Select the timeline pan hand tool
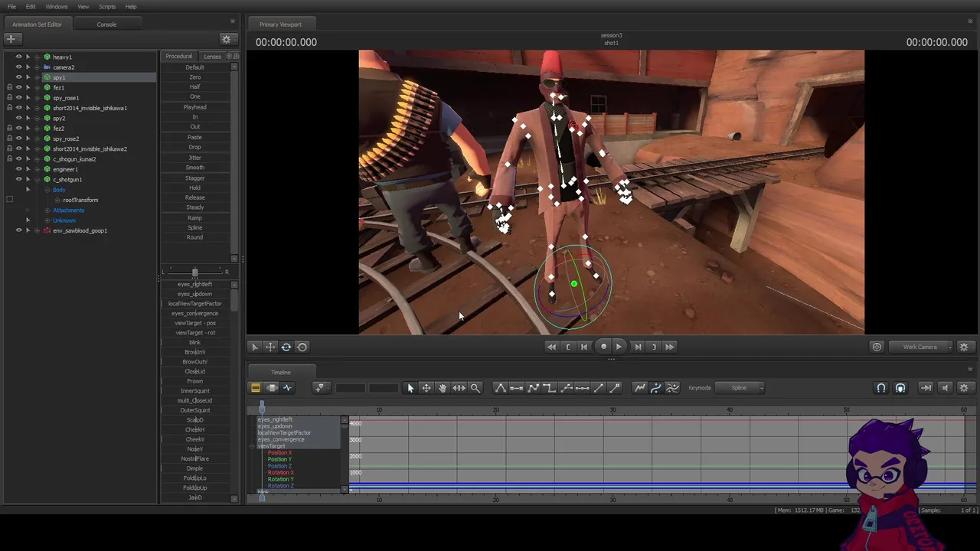 [443, 388]
